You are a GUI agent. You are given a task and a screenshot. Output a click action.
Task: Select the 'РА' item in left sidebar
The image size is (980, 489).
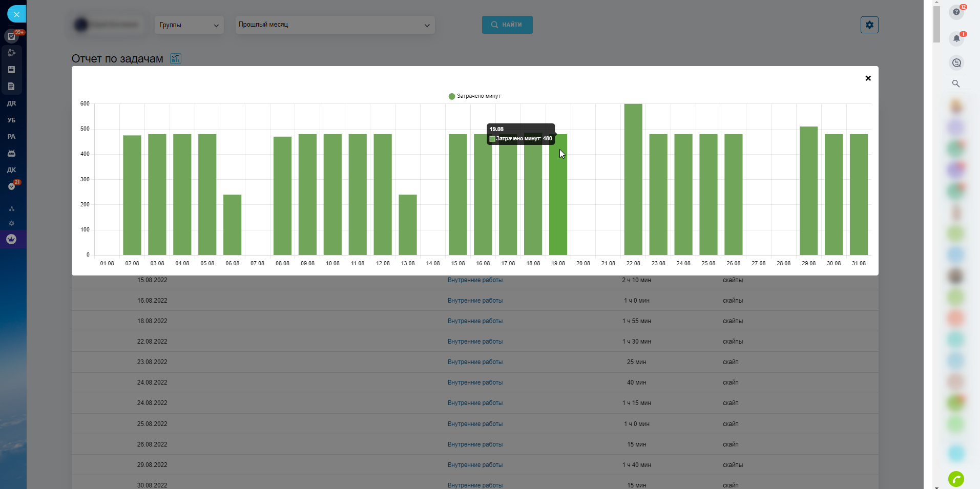11,137
